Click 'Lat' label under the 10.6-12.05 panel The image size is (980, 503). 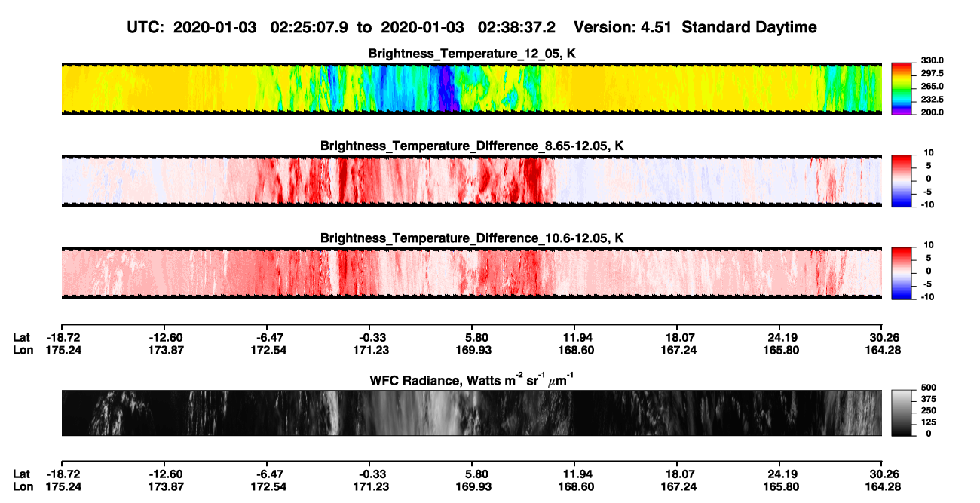click(22, 337)
